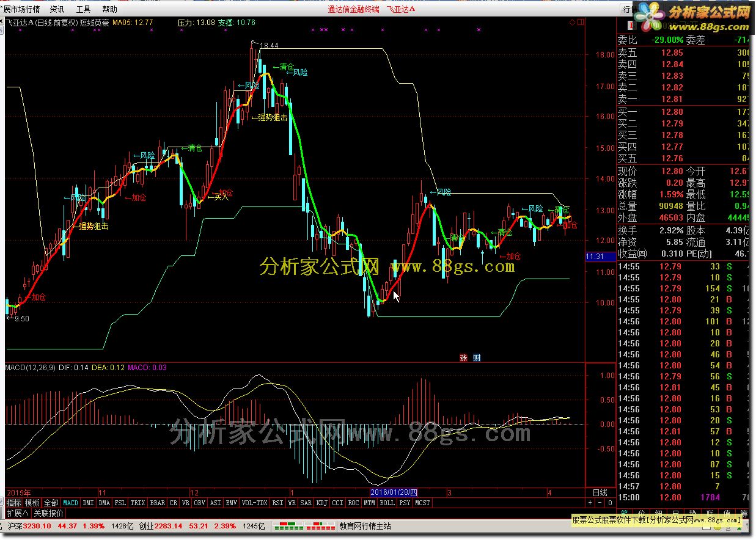
Task: Click the 0 reset button beside indicator tabs
Action: tap(609, 503)
